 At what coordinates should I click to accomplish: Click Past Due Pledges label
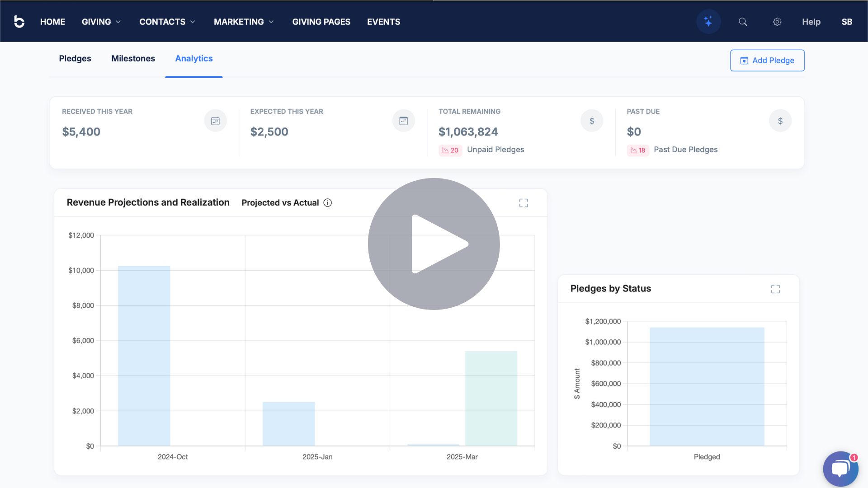tap(685, 150)
